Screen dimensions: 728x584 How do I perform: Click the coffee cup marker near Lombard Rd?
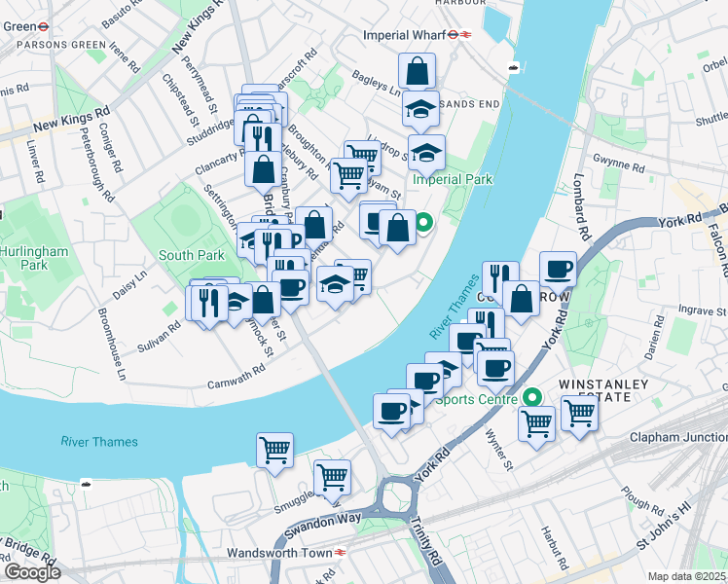click(x=558, y=270)
